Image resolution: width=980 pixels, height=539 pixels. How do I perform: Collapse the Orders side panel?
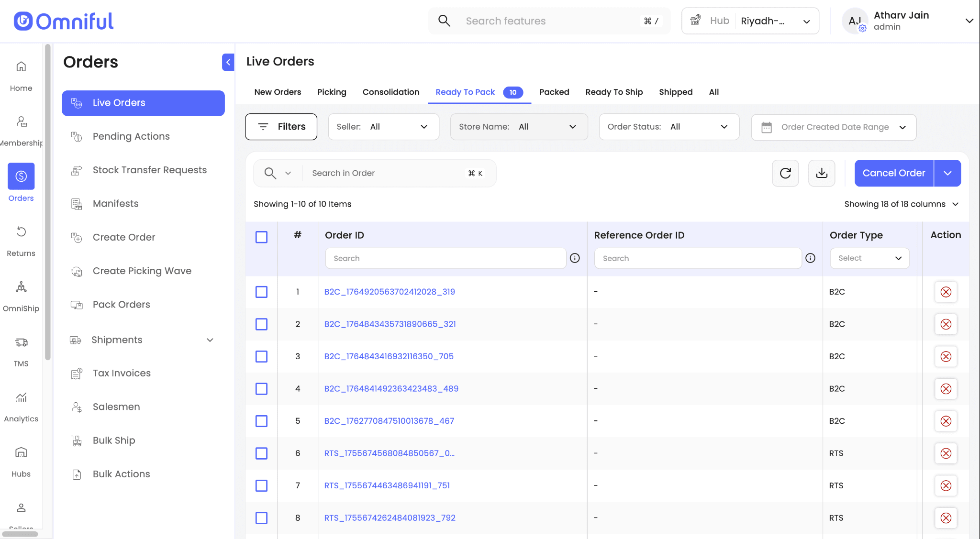[228, 62]
